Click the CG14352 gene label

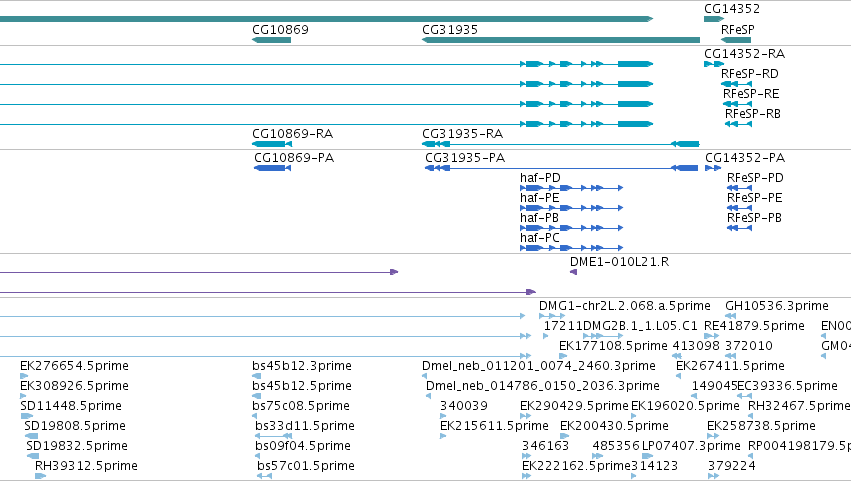732,9
